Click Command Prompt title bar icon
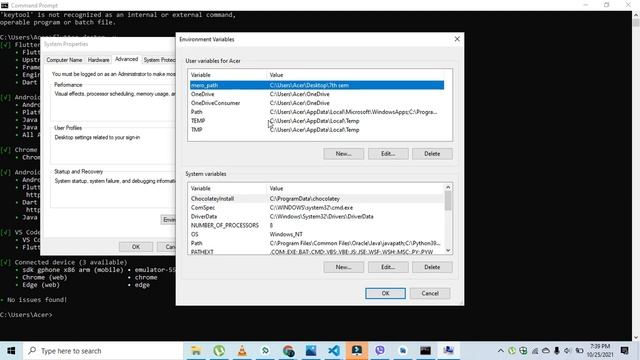 (4, 5)
